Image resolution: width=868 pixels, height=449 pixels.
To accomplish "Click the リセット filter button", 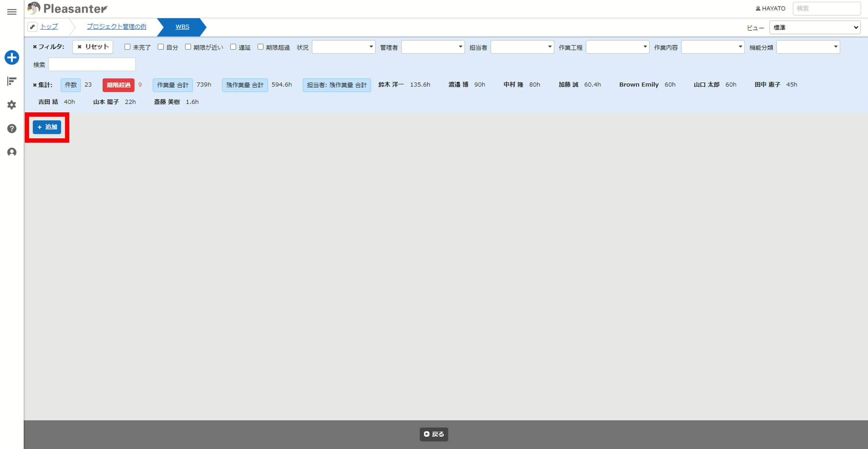I will [x=93, y=47].
